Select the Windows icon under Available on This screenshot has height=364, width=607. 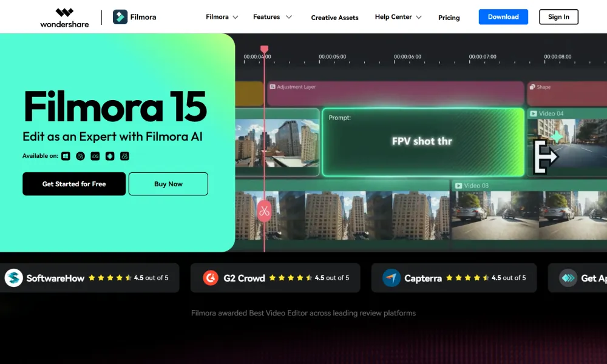click(66, 156)
